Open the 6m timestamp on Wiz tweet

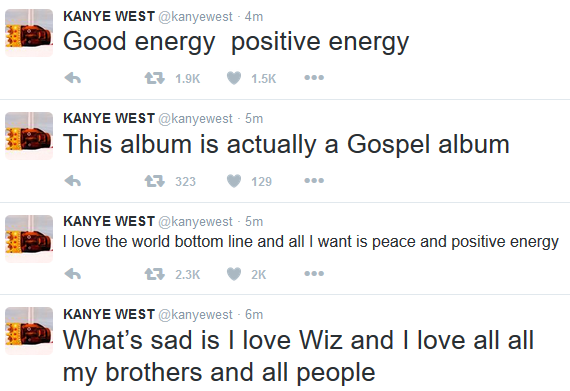254,314
